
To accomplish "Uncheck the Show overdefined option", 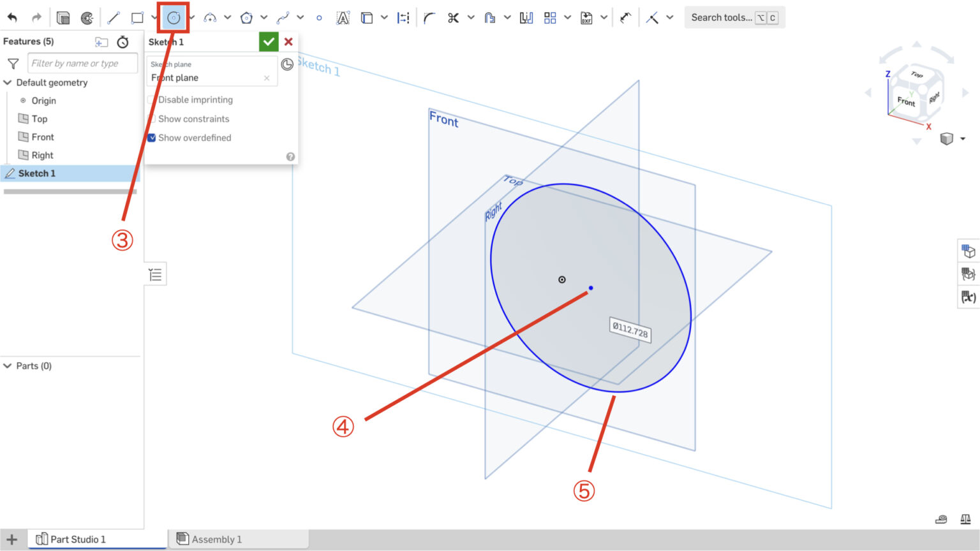I will tap(151, 138).
